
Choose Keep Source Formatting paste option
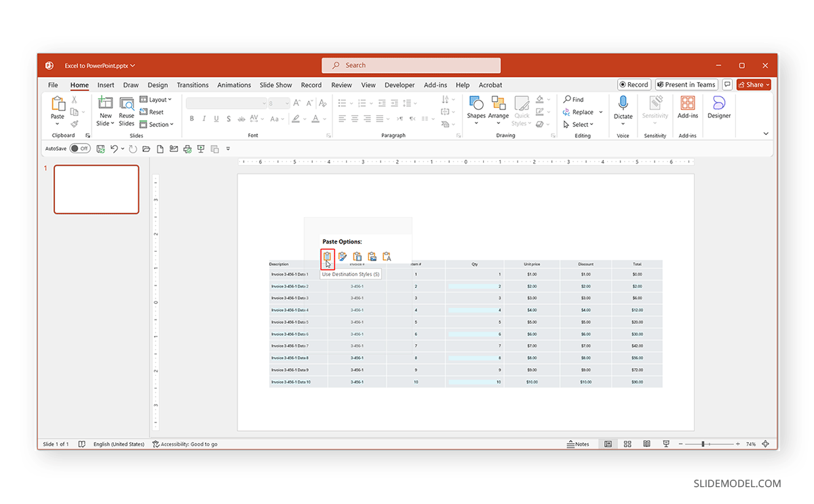pos(343,256)
